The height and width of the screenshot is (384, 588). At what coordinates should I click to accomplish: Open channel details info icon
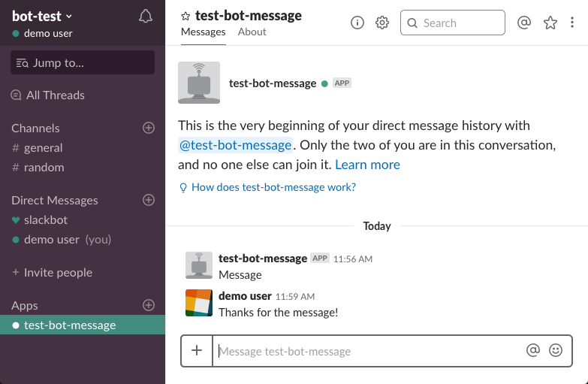pos(357,23)
